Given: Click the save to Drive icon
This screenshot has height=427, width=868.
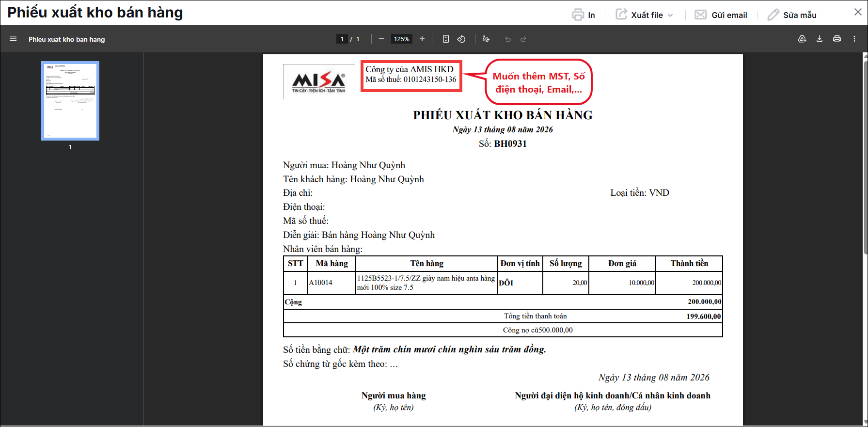Looking at the screenshot, I should click(x=802, y=39).
